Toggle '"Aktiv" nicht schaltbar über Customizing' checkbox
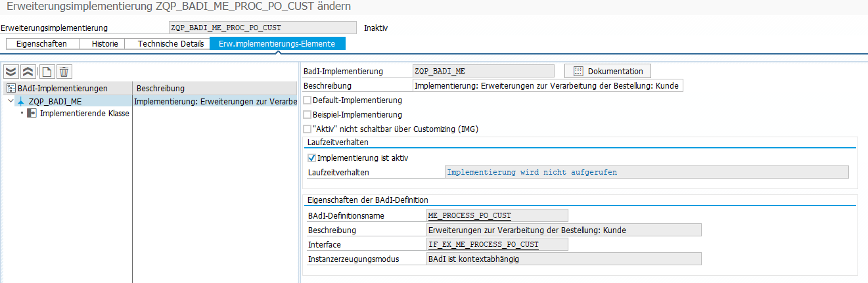This screenshot has width=868, height=283. click(x=308, y=129)
